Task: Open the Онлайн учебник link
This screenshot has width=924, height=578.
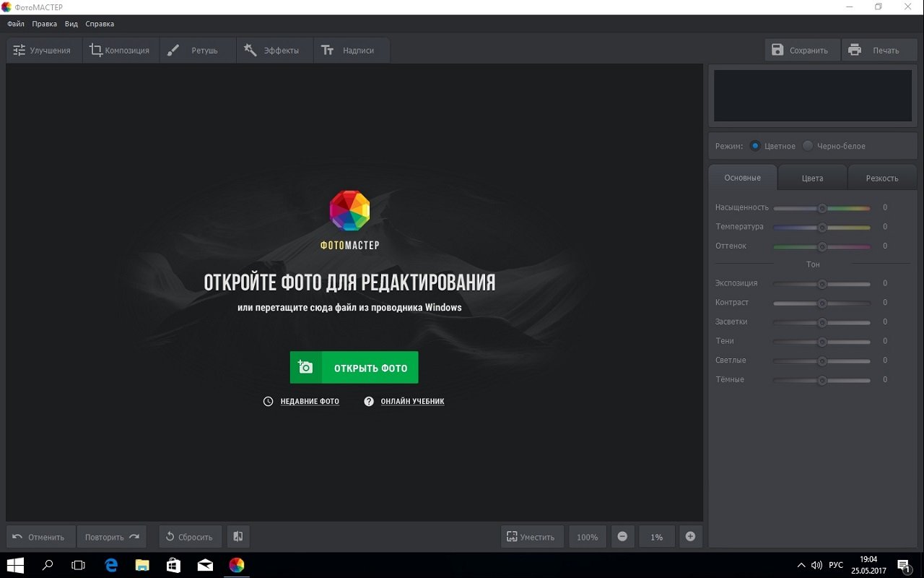Action: 411,402
